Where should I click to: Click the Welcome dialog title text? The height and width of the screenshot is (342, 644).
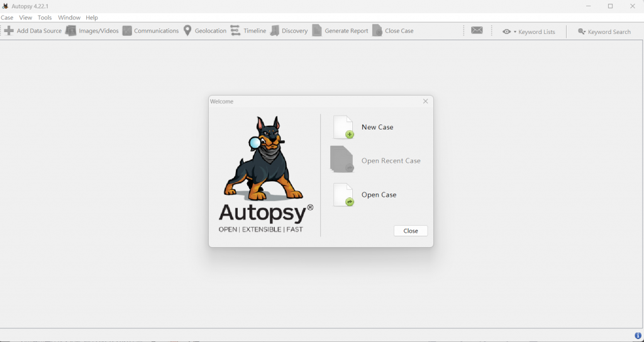222,101
